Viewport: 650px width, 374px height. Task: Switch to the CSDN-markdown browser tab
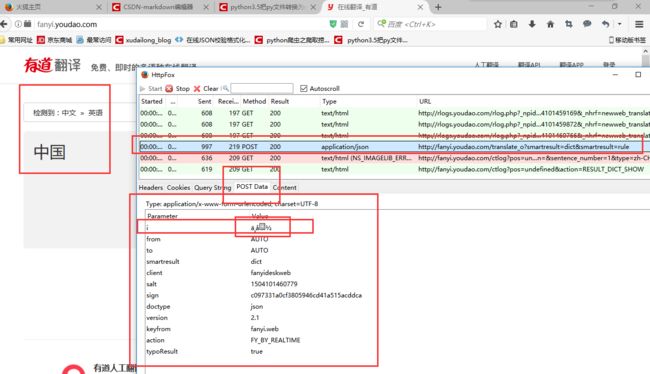point(158,7)
